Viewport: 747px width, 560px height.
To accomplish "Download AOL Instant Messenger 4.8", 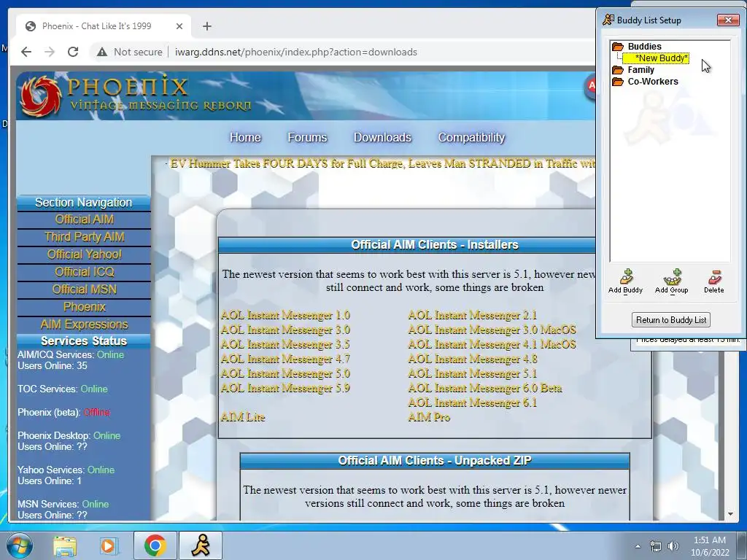I will click(x=473, y=359).
